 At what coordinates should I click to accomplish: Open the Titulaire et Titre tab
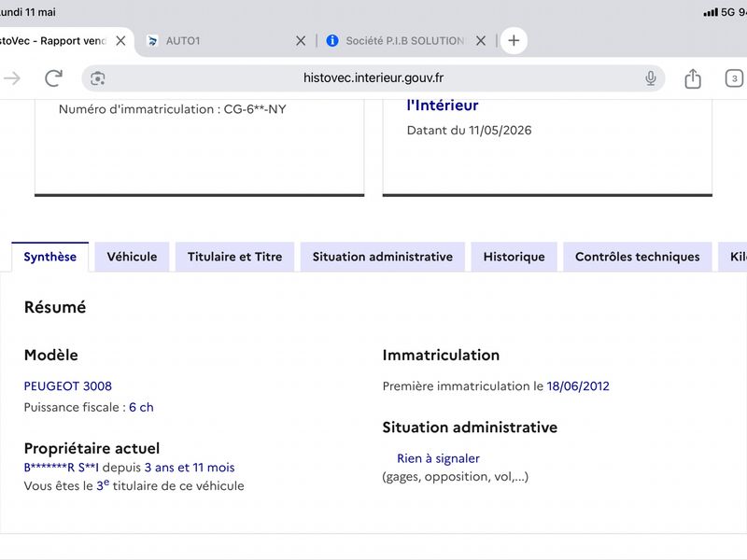pyautogui.click(x=235, y=257)
